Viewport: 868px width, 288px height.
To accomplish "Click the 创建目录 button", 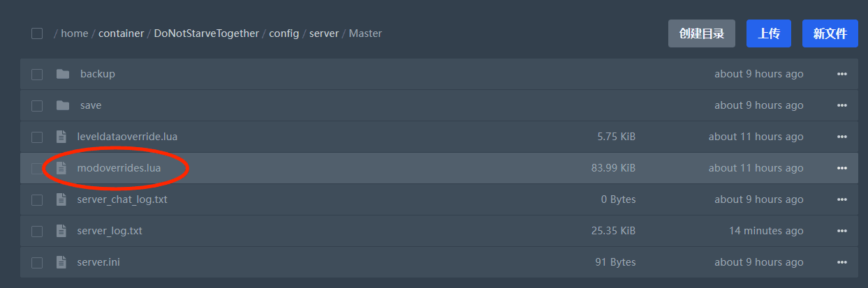I will 702,33.
